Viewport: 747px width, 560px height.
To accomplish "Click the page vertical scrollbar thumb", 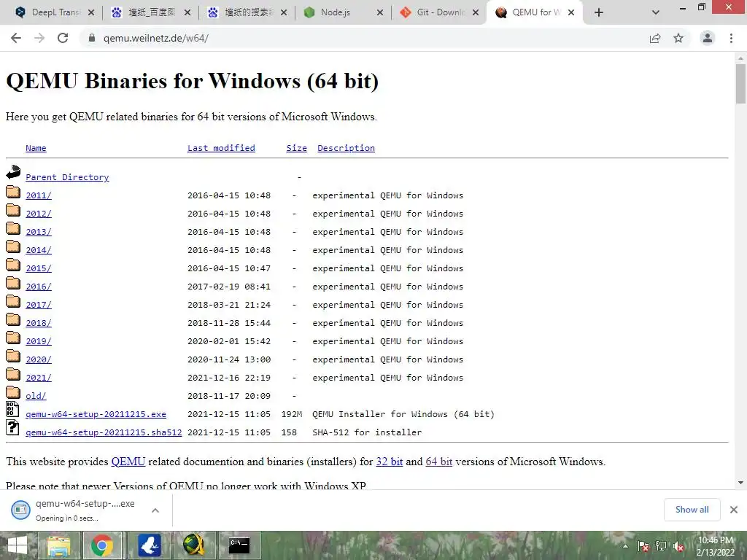I will [740, 84].
